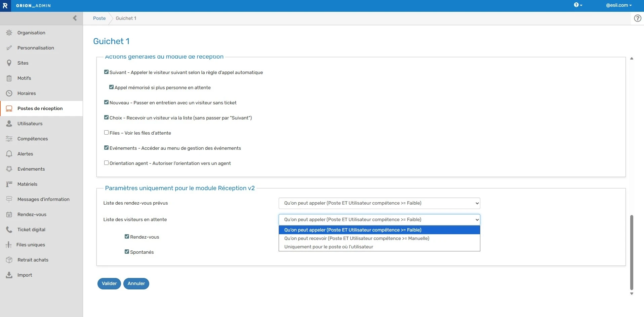
Task: Open the Utilisateurs menu item
Action: pos(30,124)
